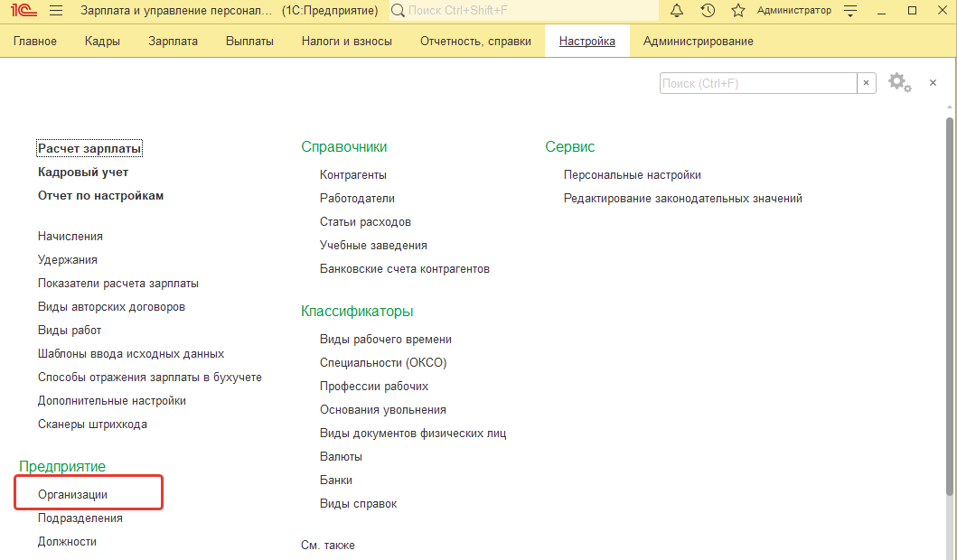Open Организации list
The width and height of the screenshot is (957, 560).
point(72,495)
